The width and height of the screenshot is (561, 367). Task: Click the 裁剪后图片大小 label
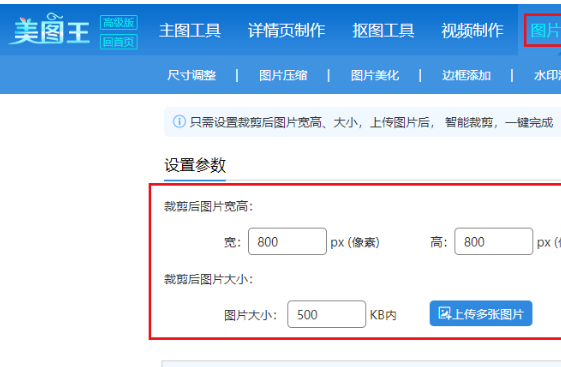[208, 279]
